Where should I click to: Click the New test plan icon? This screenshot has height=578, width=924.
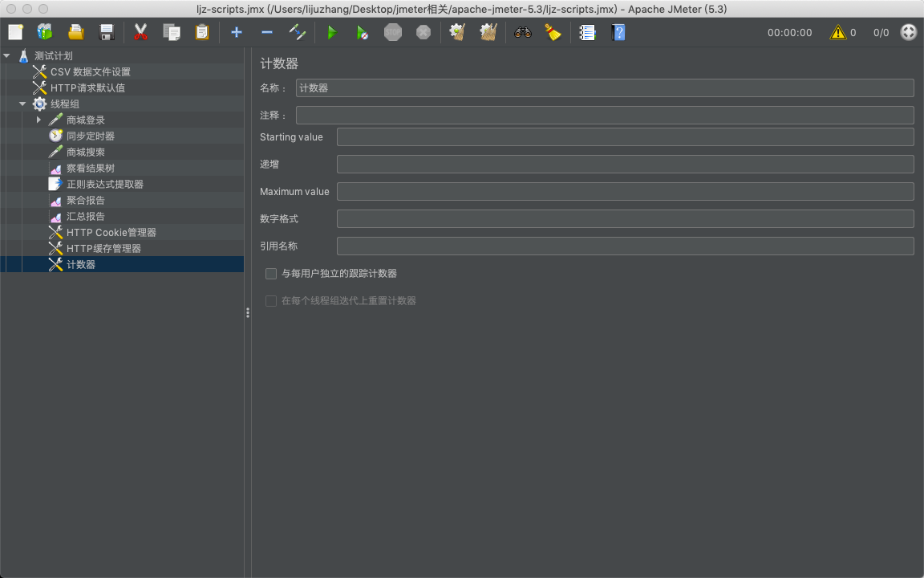point(15,32)
